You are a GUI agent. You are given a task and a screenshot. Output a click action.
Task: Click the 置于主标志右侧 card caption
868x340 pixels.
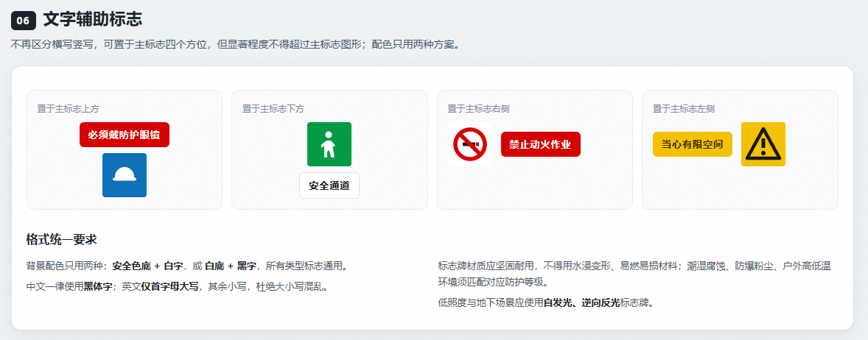coord(479,109)
